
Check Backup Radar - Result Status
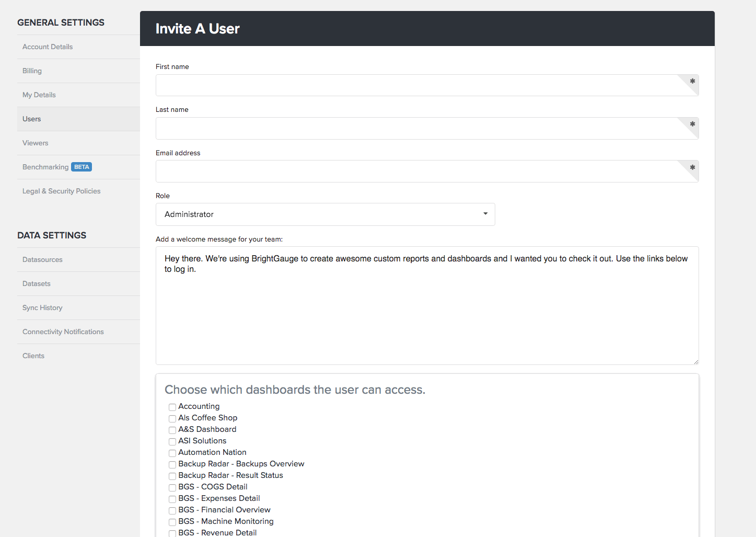(x=172, y=476)
